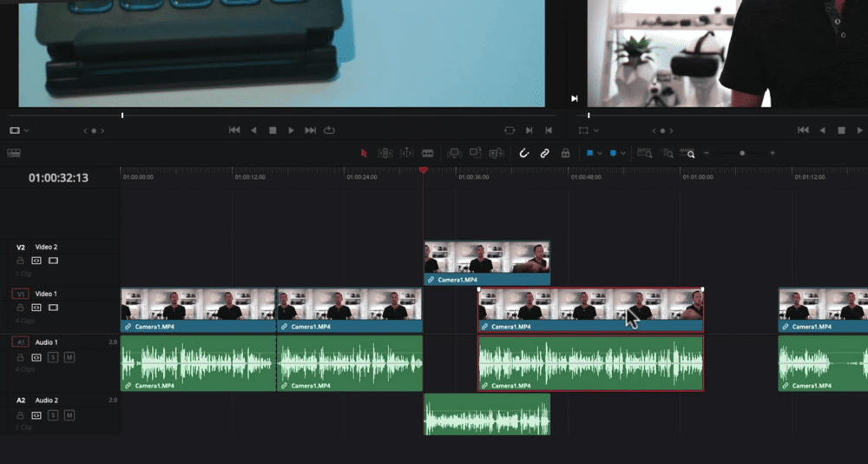Viewport: 868px width, 464px height.
Task: Open the timeline view options icon
Action: click(14, 153)
